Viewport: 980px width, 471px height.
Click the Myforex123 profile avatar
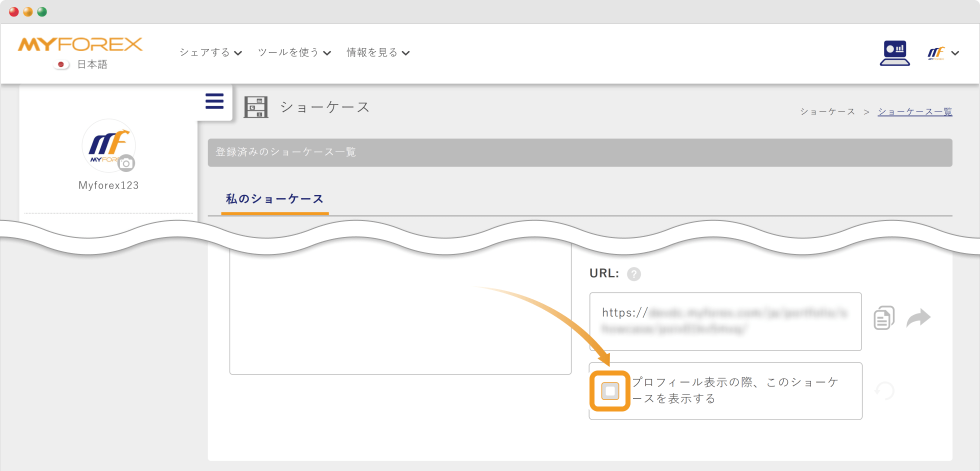coord(108,146)
